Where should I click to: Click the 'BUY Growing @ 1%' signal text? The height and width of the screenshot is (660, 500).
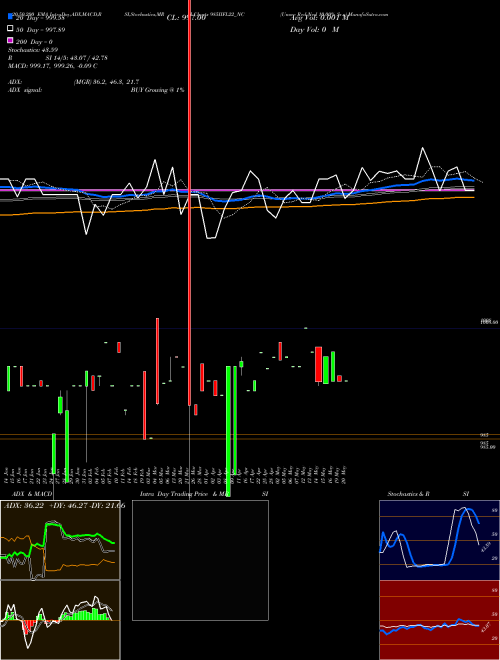[x=157, y=90]
